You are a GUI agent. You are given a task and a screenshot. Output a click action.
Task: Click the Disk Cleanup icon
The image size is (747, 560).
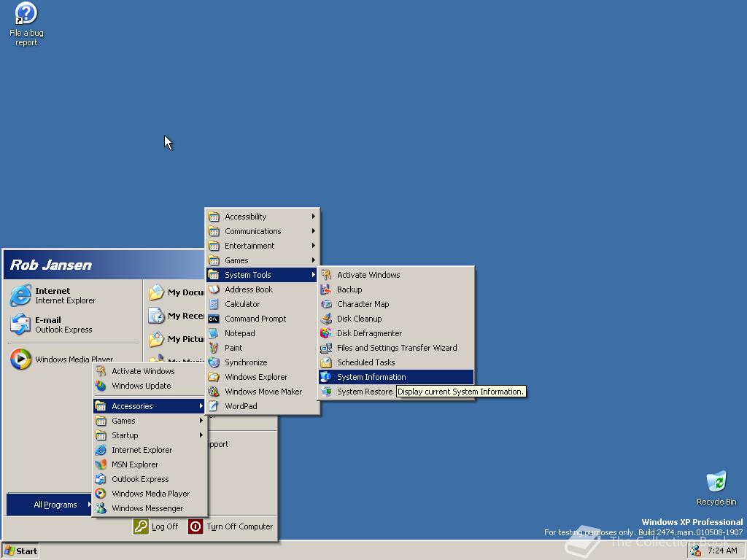pos(326,319)
